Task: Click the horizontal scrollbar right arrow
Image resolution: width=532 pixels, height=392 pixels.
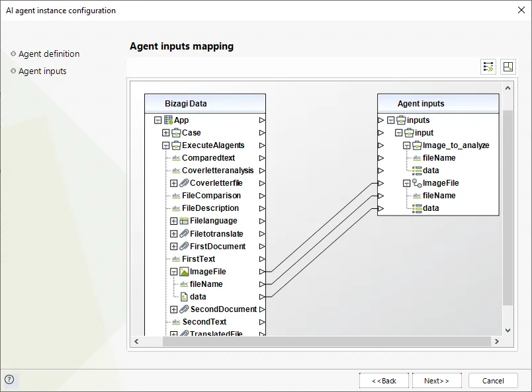Action: click(497, 342)
